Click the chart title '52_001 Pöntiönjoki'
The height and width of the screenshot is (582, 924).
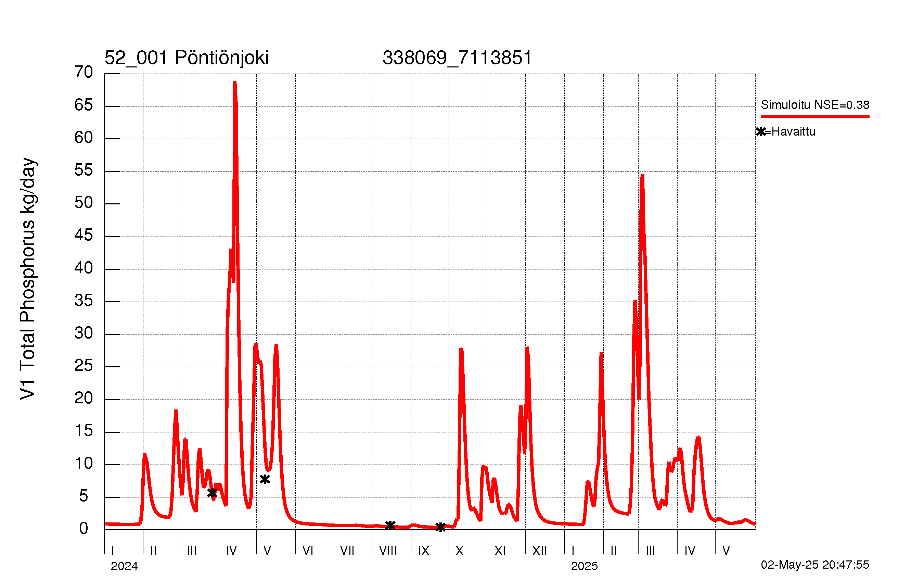tap(187, 58)
